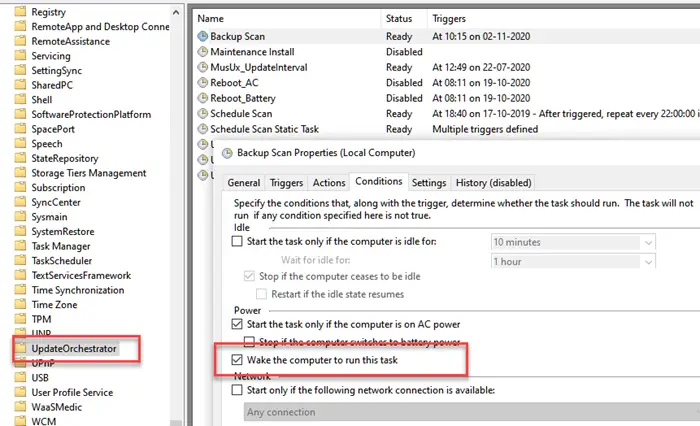The height and width of the screenshot is (426, 700).
Task: Switch to the General tab
Action: coord(244,183)
